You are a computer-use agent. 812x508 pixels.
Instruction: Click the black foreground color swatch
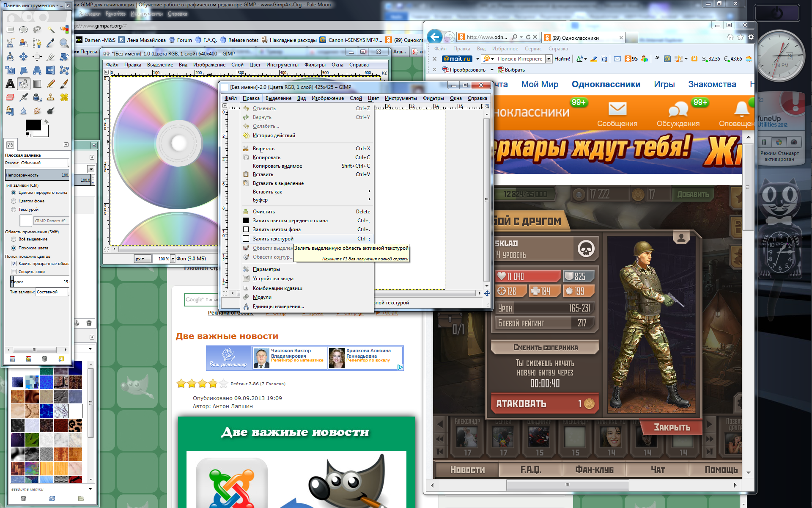[33, 125]
